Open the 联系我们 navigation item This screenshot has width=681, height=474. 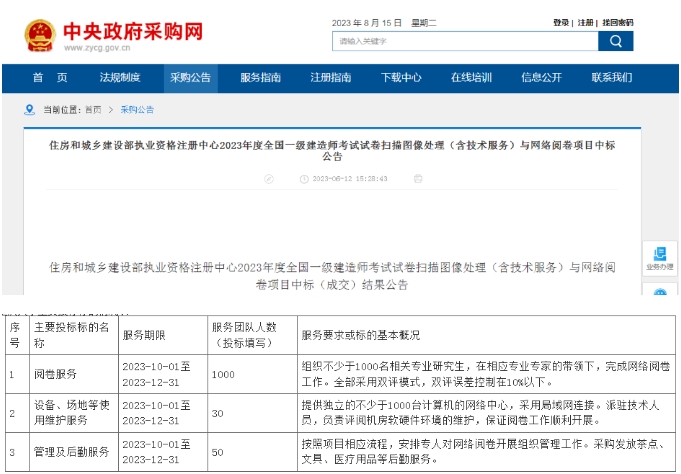click(612, 78)
